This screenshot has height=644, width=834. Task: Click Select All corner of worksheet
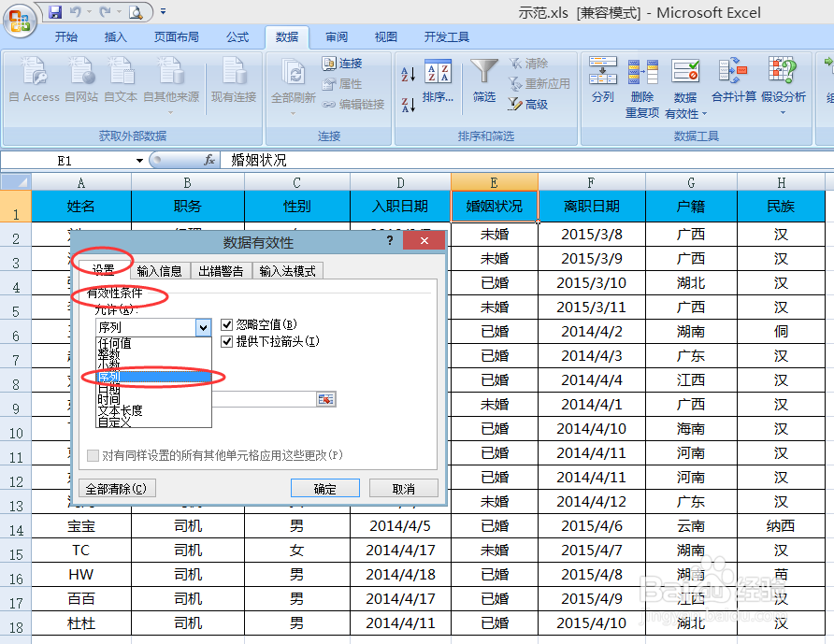click(x=16, y=182)
